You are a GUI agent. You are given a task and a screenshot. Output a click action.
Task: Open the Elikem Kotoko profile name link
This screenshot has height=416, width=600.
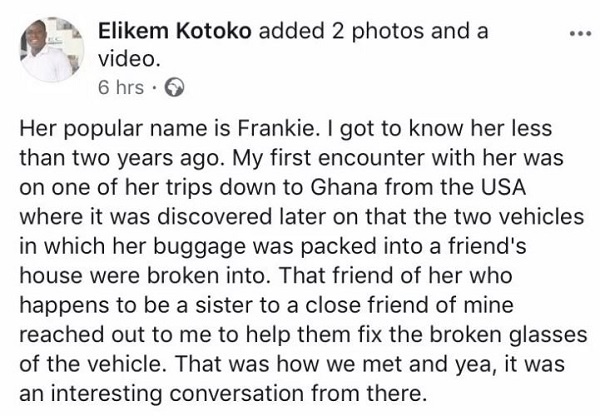point(174,31)
